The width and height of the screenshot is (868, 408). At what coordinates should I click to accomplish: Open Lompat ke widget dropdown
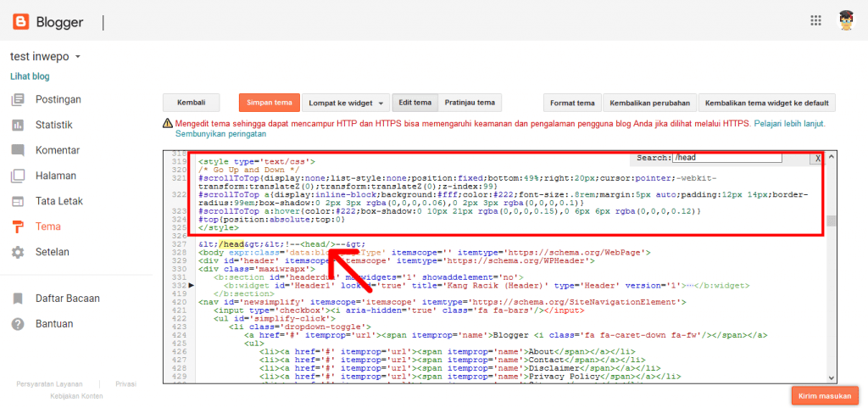pos(346,103)
